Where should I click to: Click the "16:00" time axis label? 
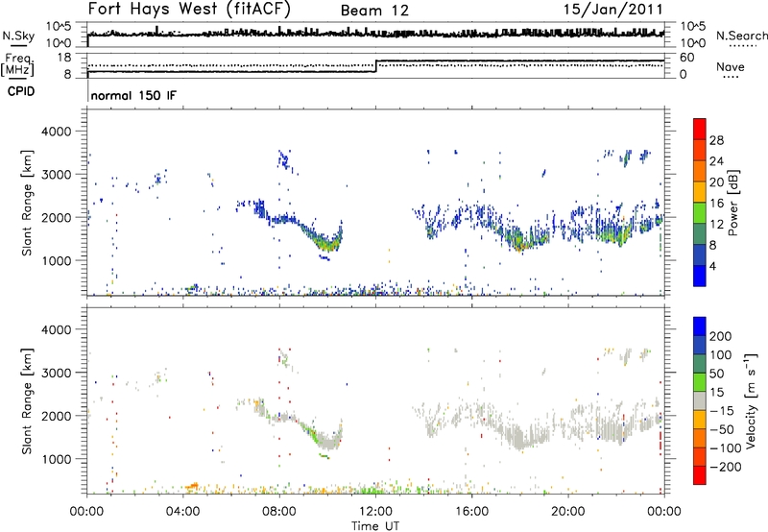pos(471,512)
